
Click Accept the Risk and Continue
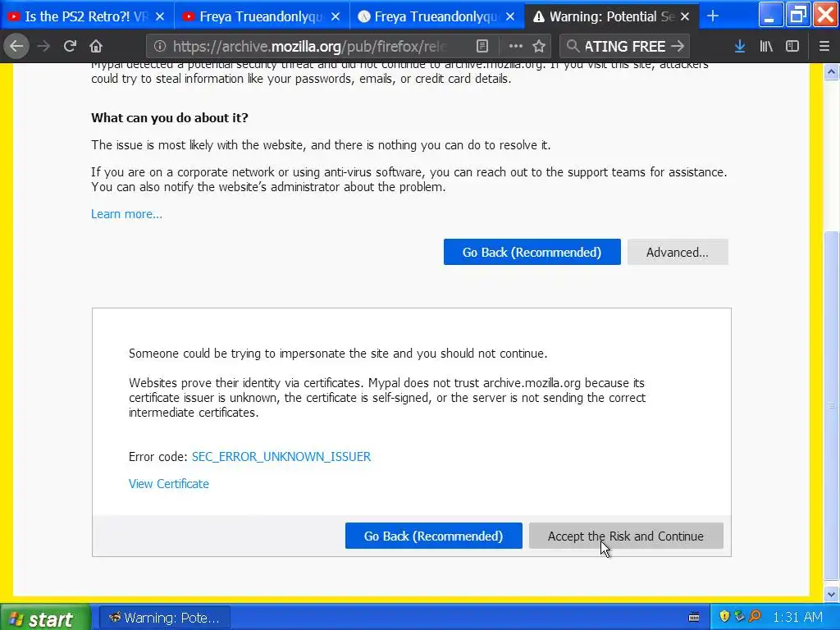coord(626,536)
